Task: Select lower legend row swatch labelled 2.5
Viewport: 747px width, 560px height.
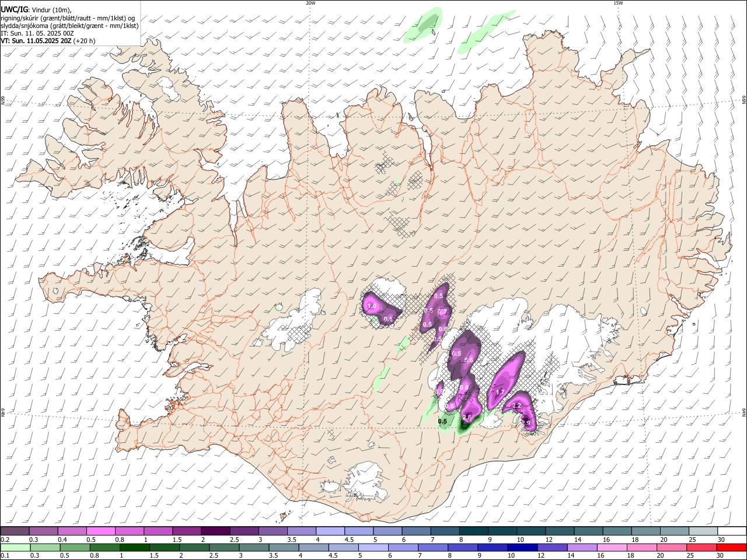Action: coord(224,547)
